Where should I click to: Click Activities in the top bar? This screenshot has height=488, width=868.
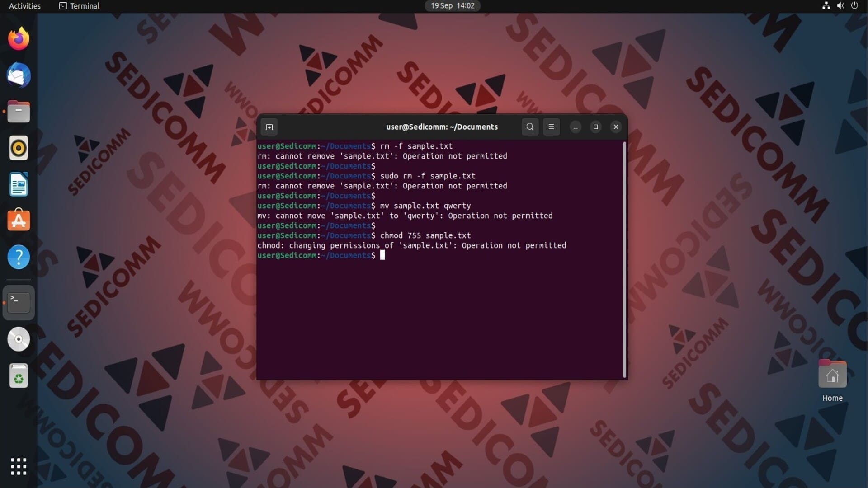[x=25, y=6]
